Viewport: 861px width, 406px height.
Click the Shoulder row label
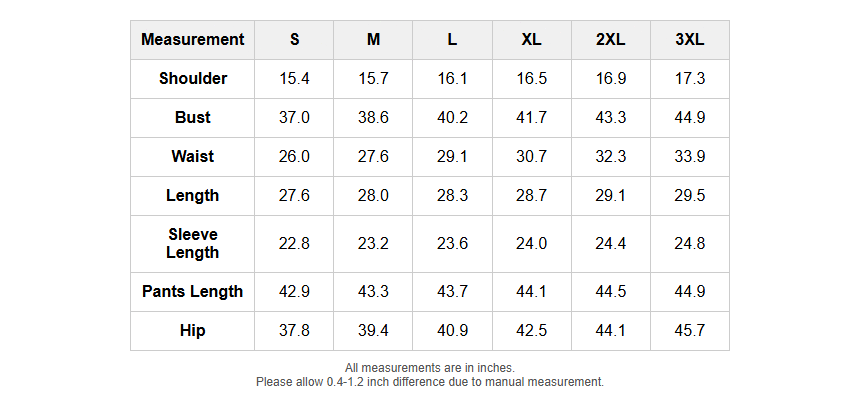tap(192, 79)
